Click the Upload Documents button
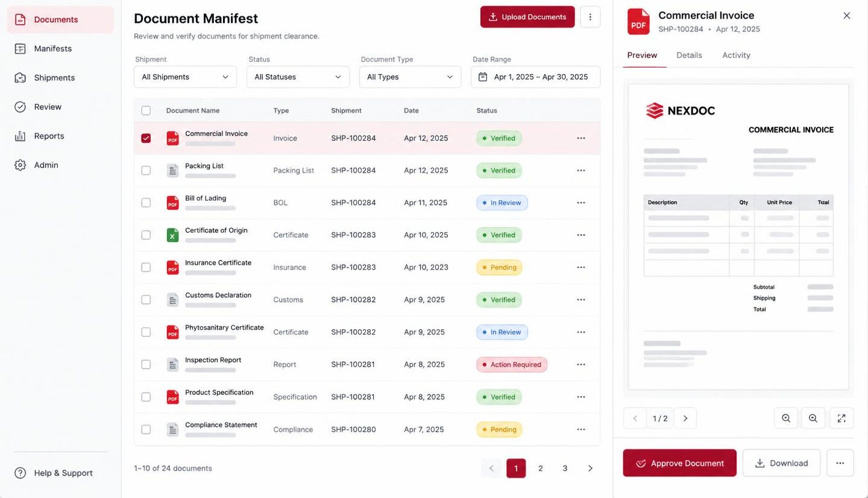 pos(527,17)
